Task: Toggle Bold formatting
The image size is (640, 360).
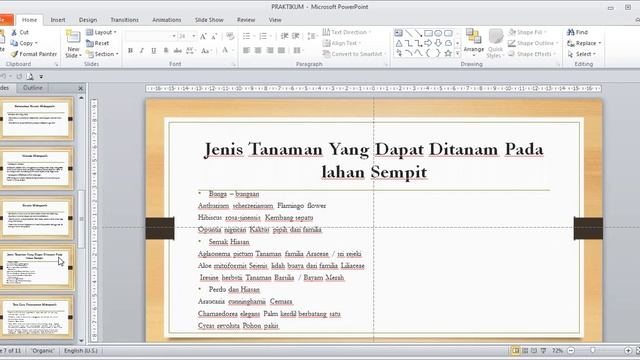Action: point(130,51)
